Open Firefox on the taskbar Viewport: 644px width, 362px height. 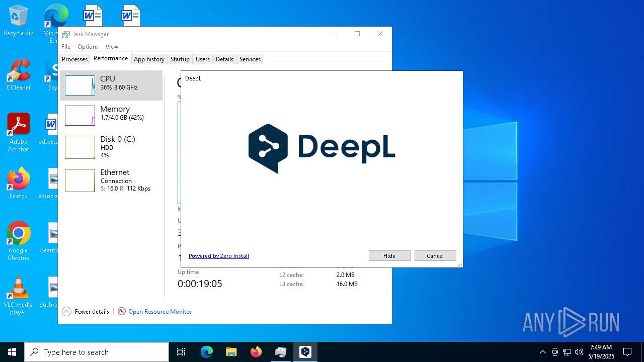(256, 352)
